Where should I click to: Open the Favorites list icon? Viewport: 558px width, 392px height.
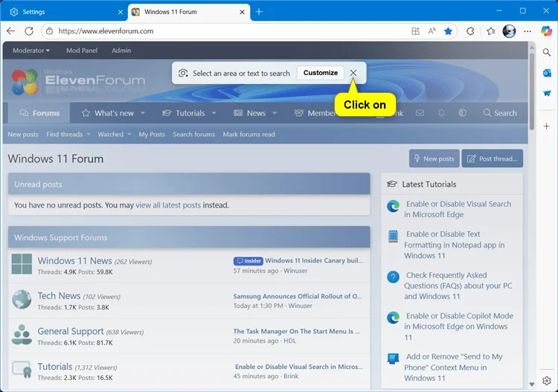click(x=491, y=31)
